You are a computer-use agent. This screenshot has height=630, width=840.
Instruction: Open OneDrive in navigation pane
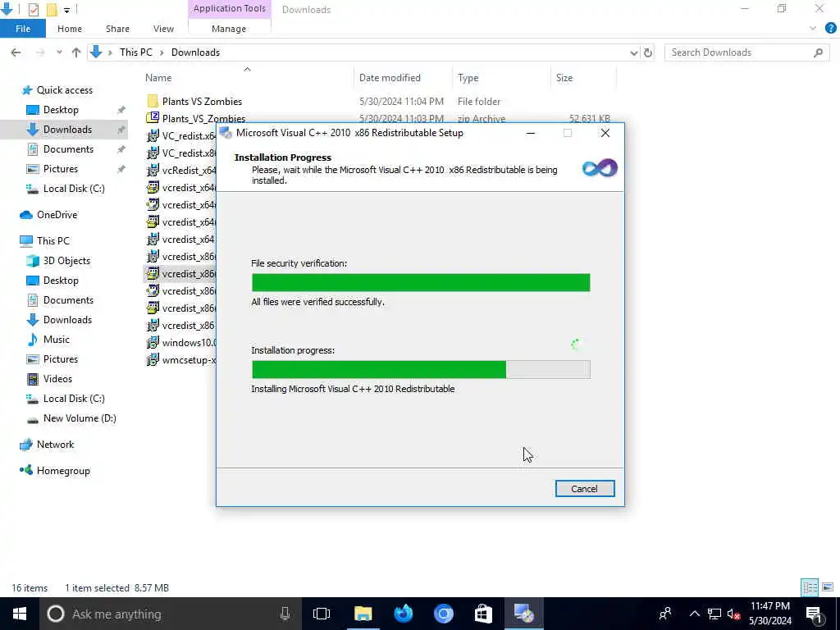pyautogui.click(x=57, y=215)
